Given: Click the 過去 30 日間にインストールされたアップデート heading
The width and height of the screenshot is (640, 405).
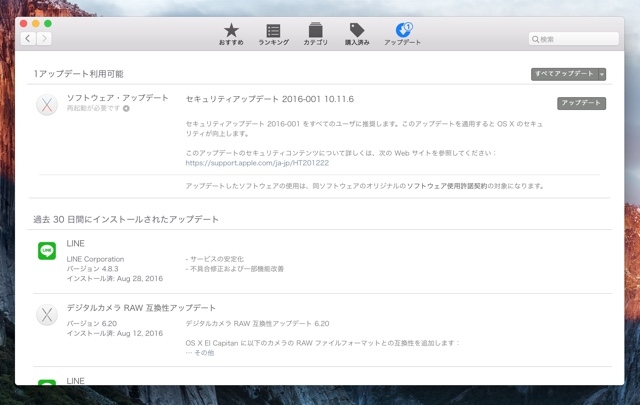Looking at the screenshot, I should pyautogui.click(x=126, y=219).
